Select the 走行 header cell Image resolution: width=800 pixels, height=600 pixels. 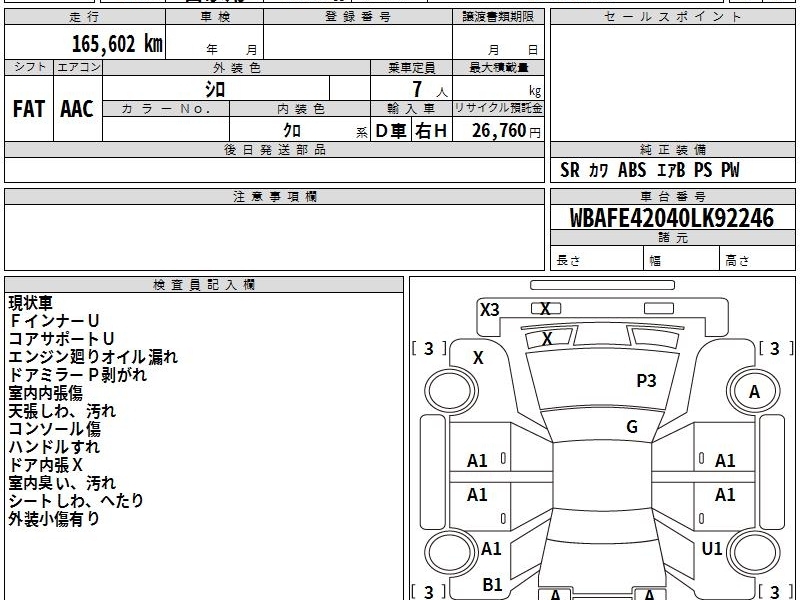coord(85,16)
